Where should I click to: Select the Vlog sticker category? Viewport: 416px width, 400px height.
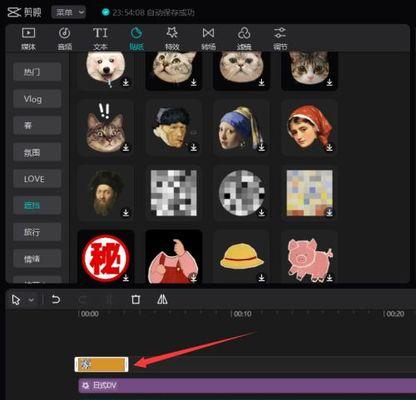click(x=37, y=99)
